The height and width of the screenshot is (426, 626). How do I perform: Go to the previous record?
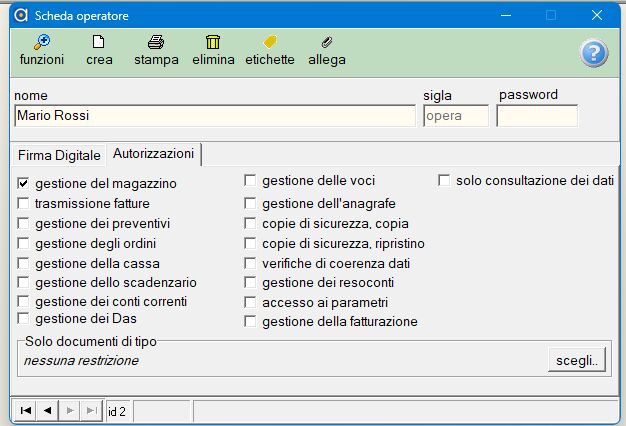coord(47,411)
